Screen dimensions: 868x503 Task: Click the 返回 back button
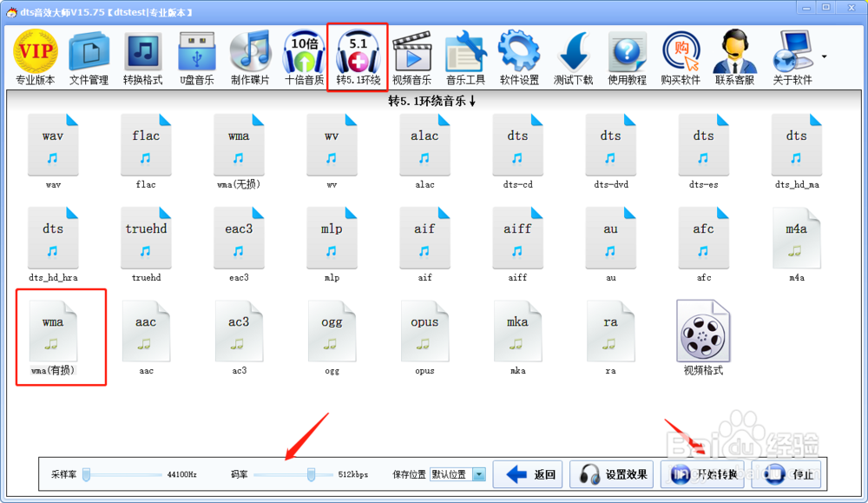[x=528, y=474]
